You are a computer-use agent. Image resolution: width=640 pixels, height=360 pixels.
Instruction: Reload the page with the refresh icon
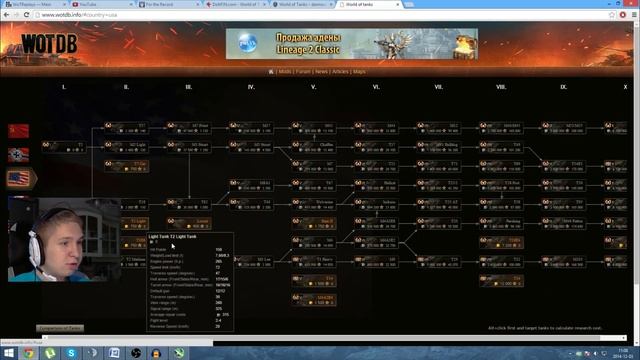tap(27, 15)
